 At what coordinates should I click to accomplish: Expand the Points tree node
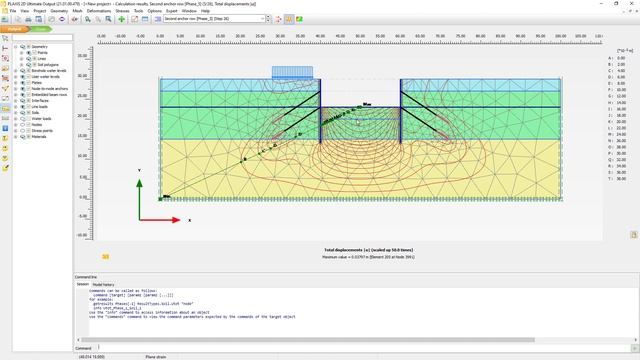22,53
